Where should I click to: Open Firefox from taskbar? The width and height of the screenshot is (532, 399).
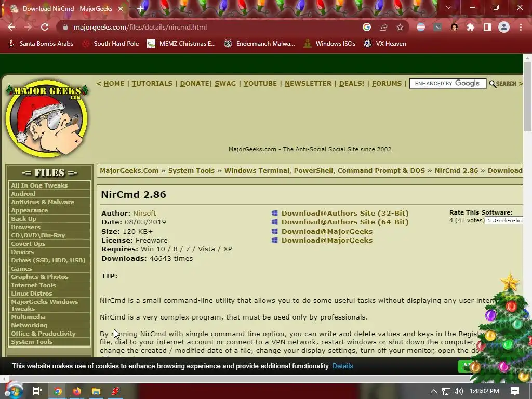click(77, 391)
